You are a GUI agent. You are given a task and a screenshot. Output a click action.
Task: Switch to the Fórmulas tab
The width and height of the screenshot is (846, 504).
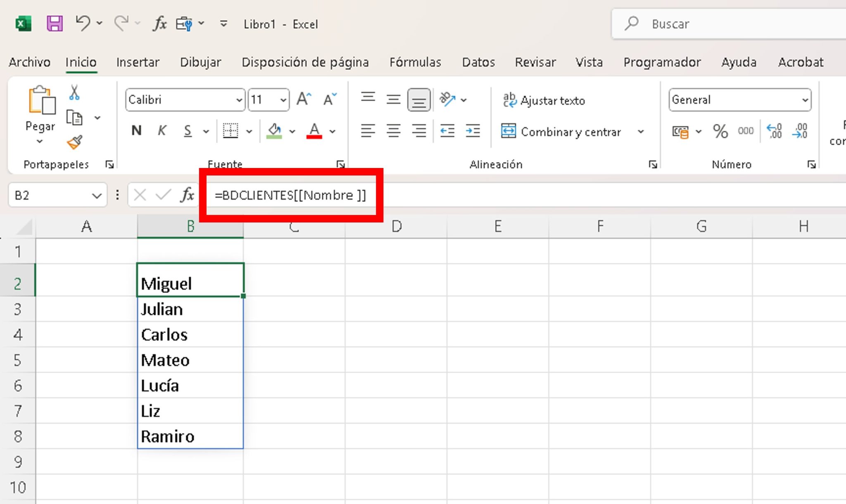(x=415, y=62)
